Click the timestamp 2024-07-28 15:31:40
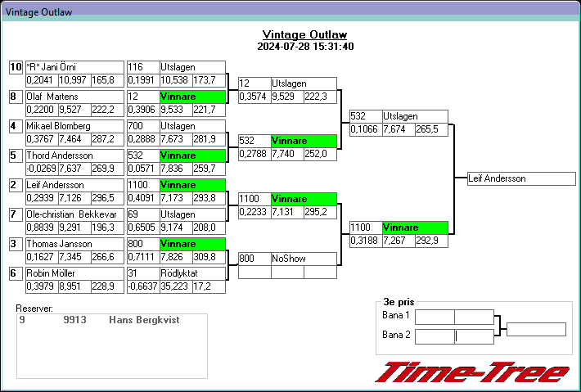This screenshot has height=392, width=581. coord(305,47)
